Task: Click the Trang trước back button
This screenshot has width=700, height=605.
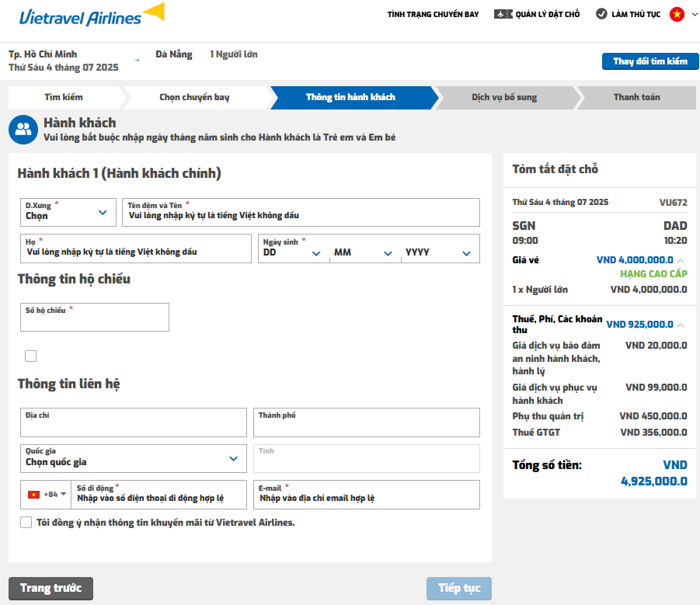Action: tap(51, 588)
